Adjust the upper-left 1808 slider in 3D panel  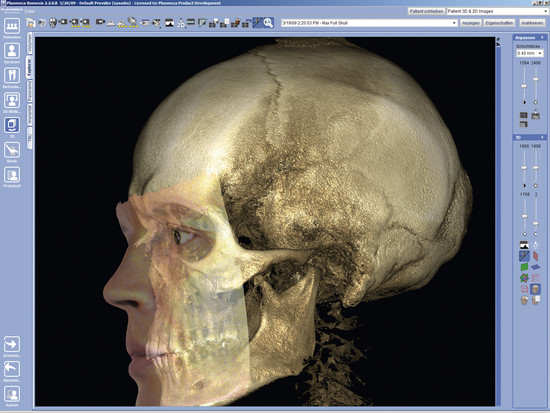pyautogui.click(x=524, y=168)
